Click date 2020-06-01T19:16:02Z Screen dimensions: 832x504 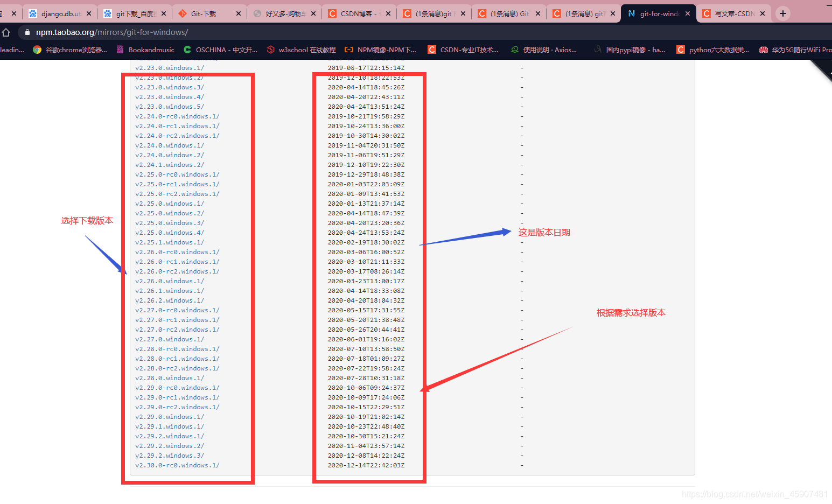point(366,339)
